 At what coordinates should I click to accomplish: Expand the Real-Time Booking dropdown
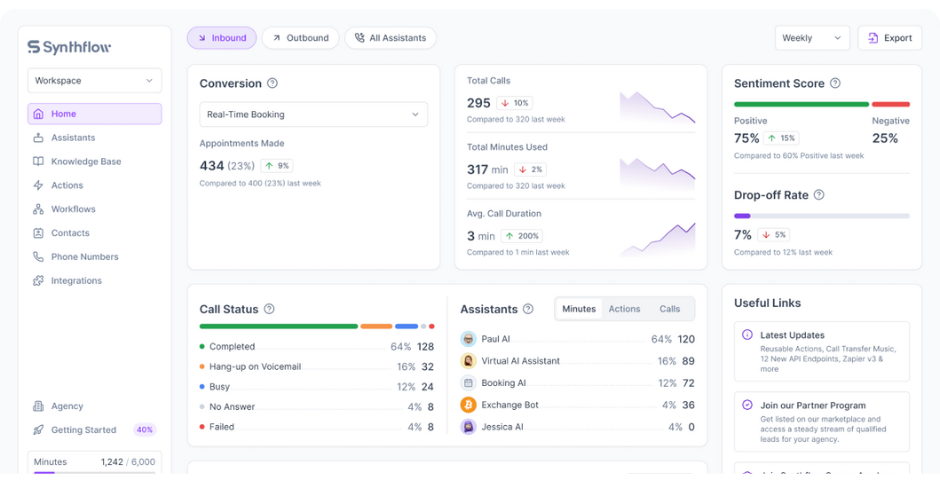(x=314, y=114)
